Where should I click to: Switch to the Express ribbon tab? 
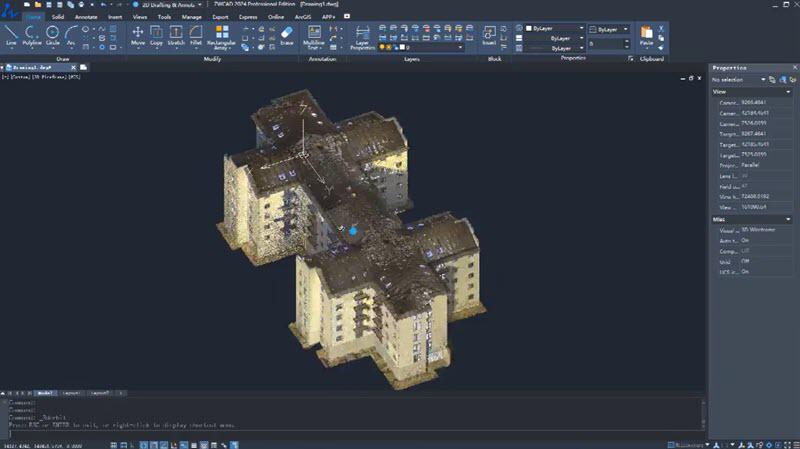click(x=248, y=17)
